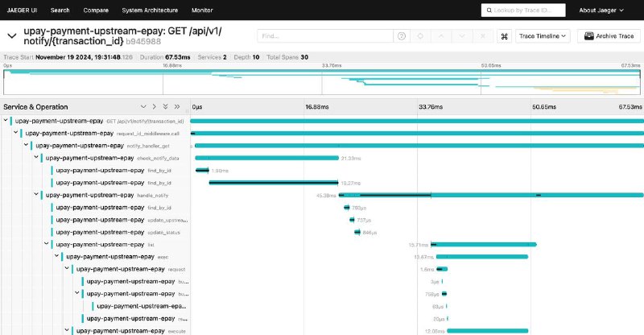Viewport: 644px width, 335px height.
Task: Select the update_status span row
Action: point(118,232)
